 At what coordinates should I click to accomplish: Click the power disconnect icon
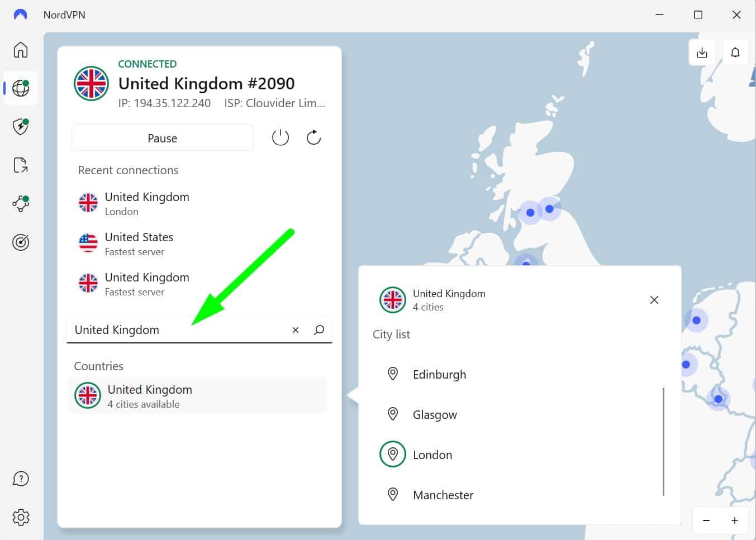(280, 137)
